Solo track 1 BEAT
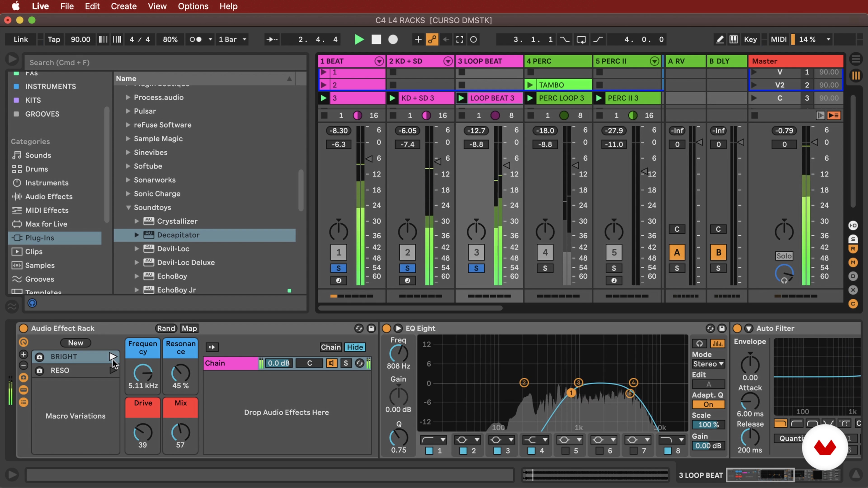Screen dimensions: 868x488 point(338,268)
